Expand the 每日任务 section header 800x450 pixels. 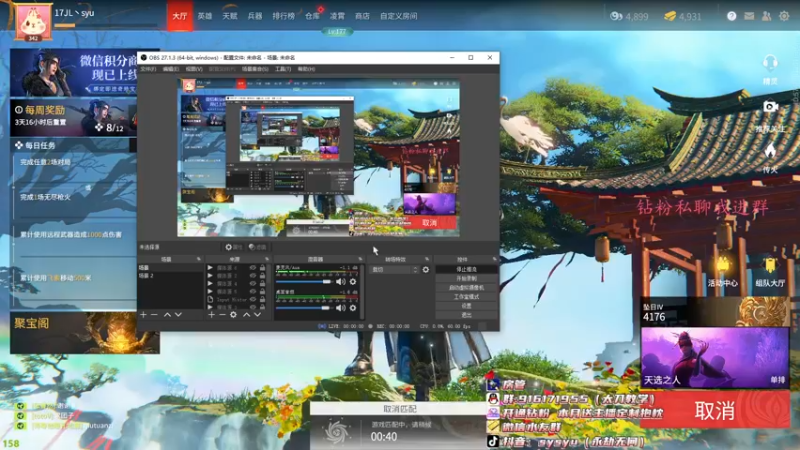pyautogui.click(x=71, y=145)
